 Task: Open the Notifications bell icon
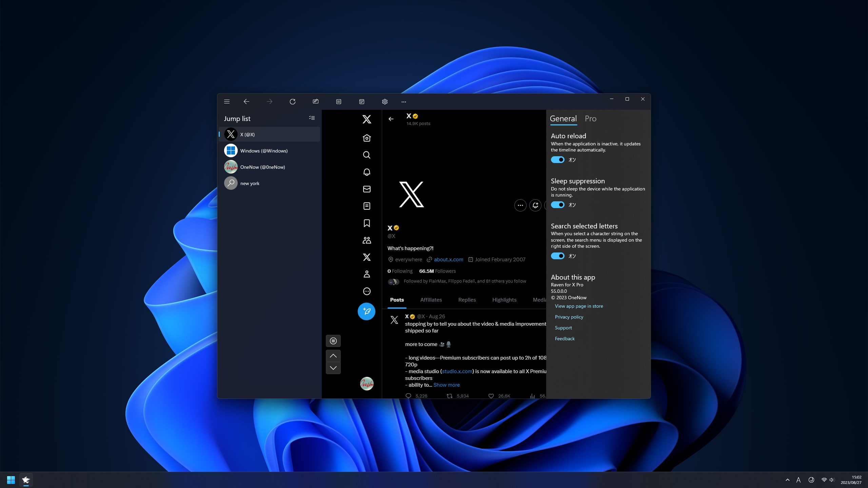[367, 172]
